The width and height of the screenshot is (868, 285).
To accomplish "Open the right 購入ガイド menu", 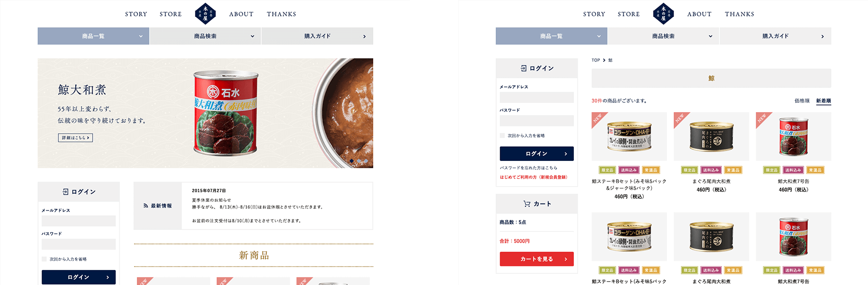I will [775, 36].
